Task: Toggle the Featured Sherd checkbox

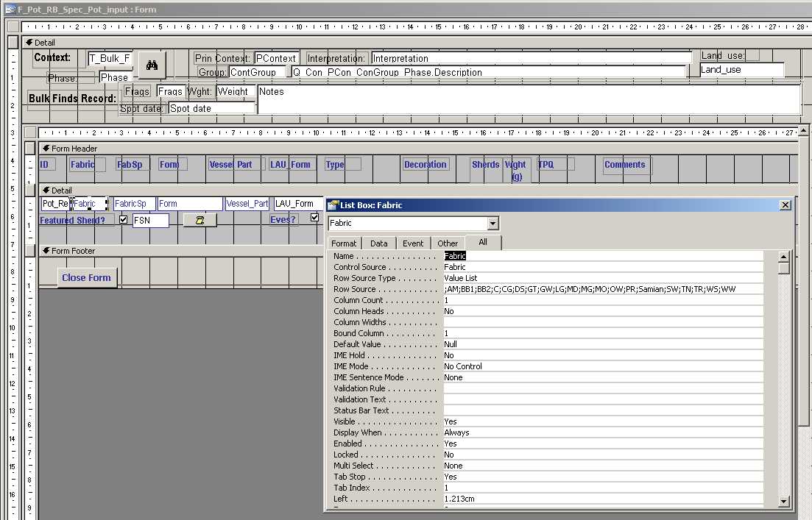Action: point(123,220)
